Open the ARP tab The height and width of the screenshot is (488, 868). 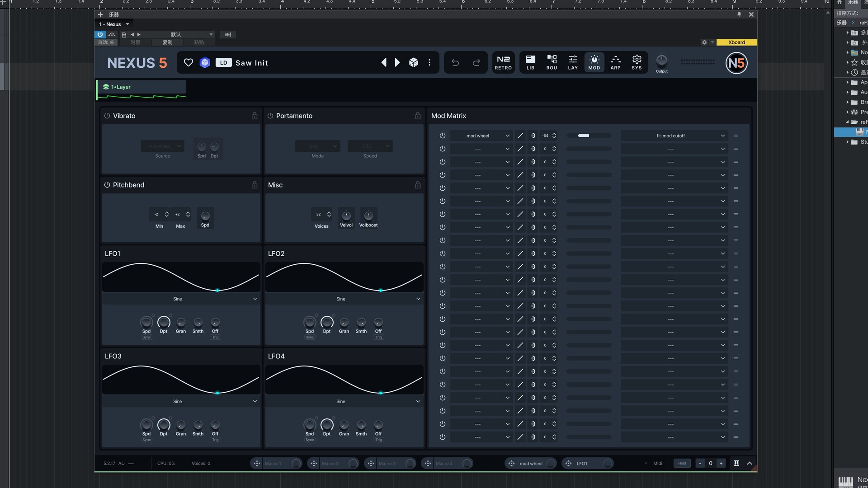tap(615, 62)
